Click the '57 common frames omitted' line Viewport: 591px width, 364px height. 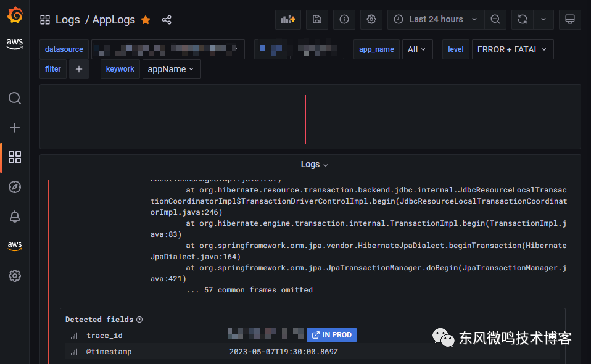[249, 290]
